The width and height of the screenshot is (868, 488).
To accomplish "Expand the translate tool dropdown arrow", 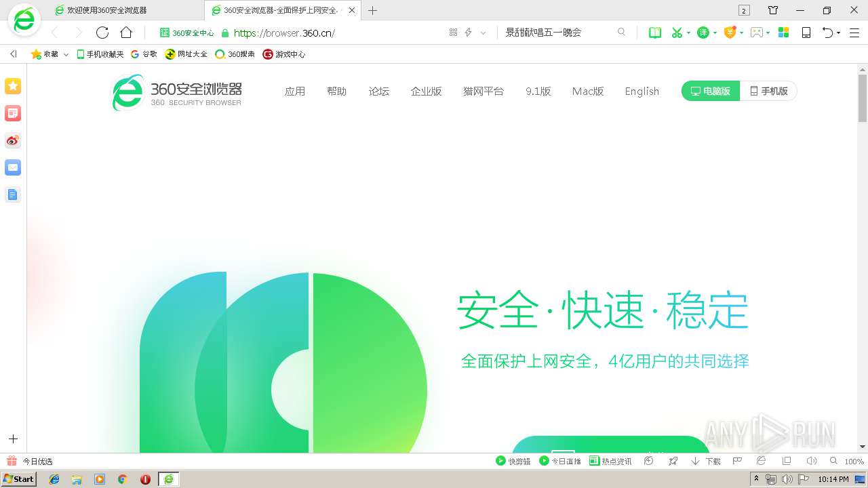I will click(715, 33).
